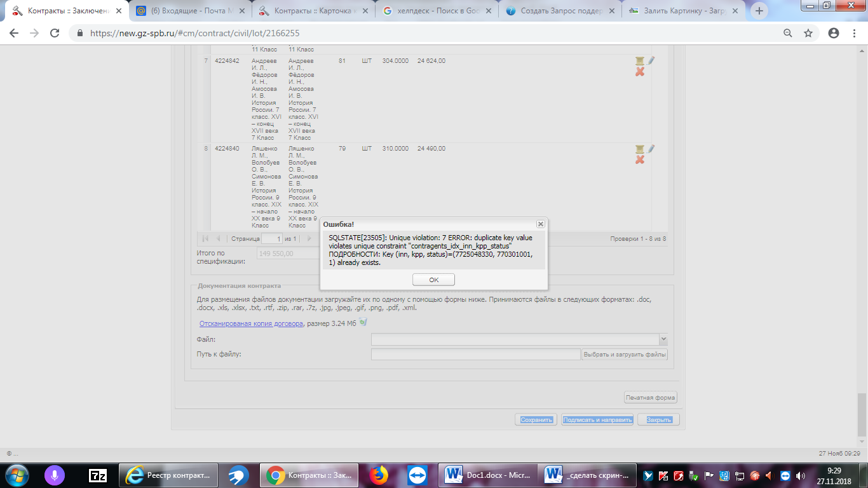This screenshot has width=868, height=488.
Task: Click code 4224840 in the grid
Action: [x=227, y=149]
